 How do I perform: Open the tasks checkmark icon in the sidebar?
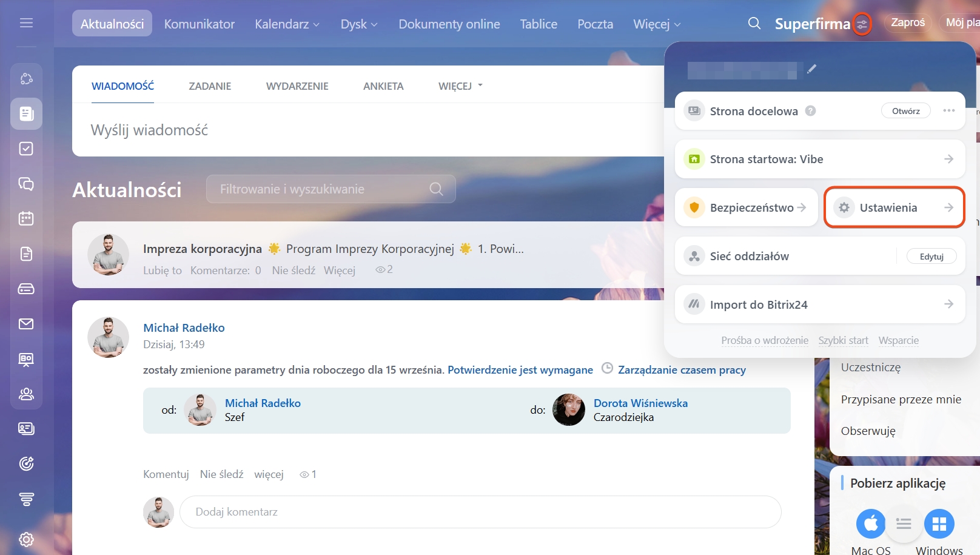point(26,149)
